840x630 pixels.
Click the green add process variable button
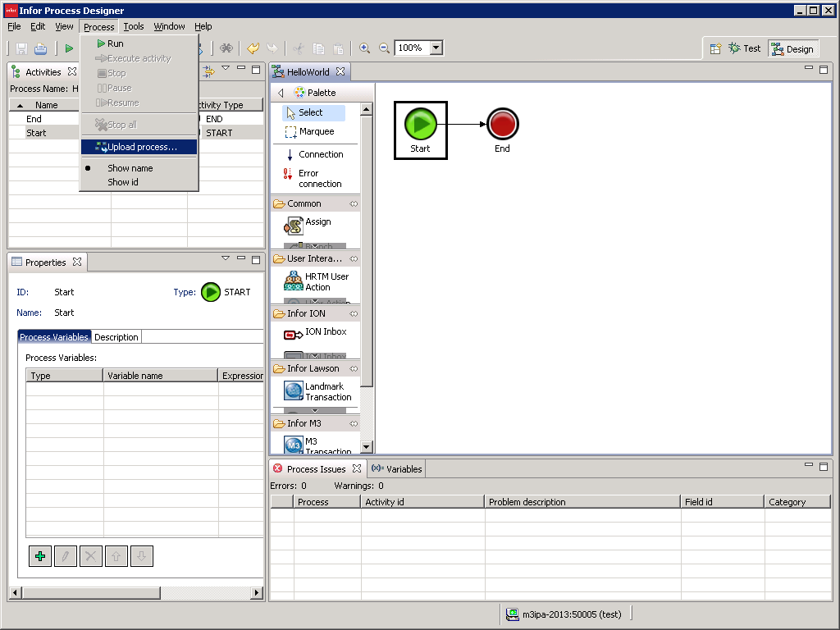tap(39, 556)
